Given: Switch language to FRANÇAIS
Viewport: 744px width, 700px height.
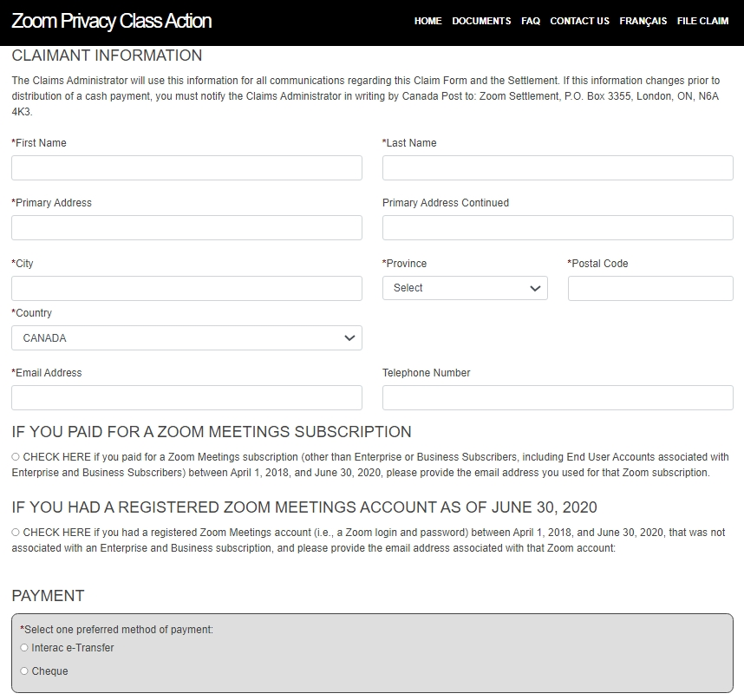Looking at the screenshot, I should tap(643, 21).
